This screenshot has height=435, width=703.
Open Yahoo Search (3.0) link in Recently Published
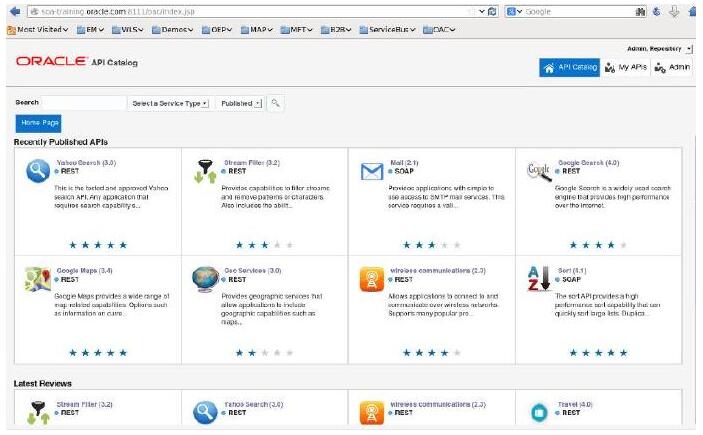tap(86, 163)
